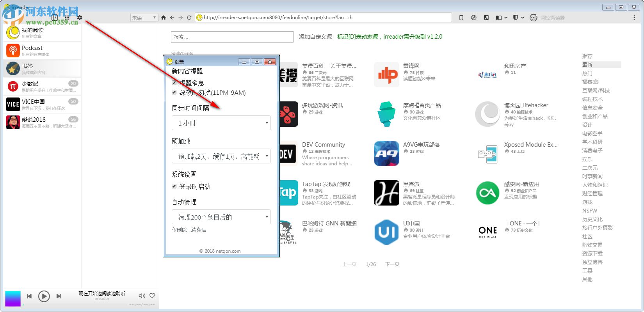
Task: Skip to previous track
Action: (29, 296)
